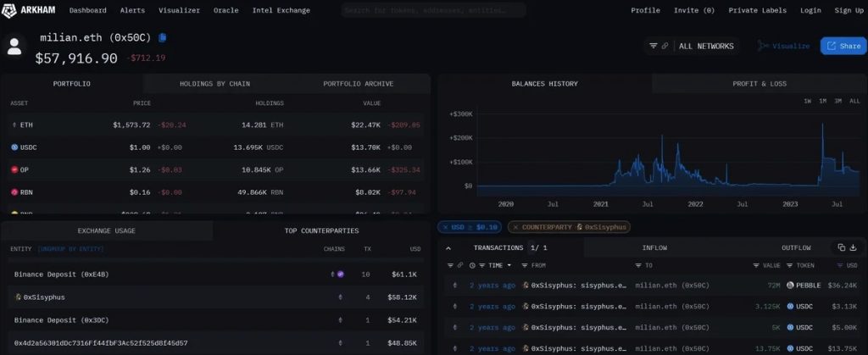This screenshot has height=355, width=868.
Task: Remove the USD ≥ $0.10 filter chip
Action: tap(445, 227)
